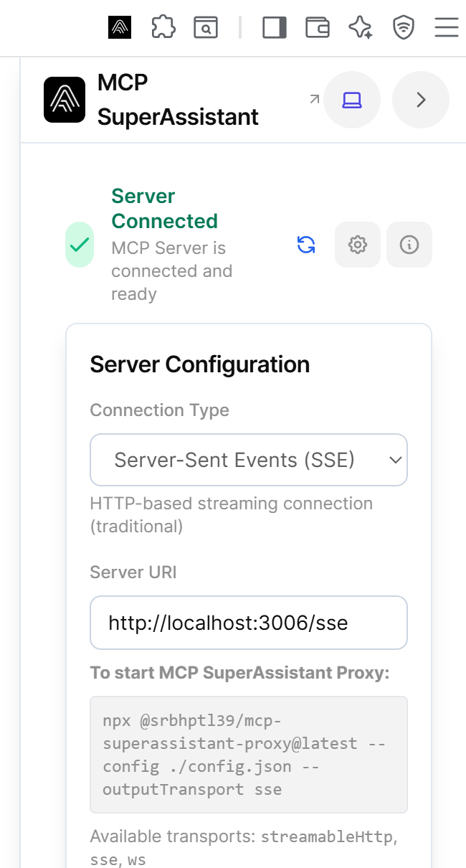Open the browser hamburger menu
Screen dimensions: 466x868
[446, 28]
